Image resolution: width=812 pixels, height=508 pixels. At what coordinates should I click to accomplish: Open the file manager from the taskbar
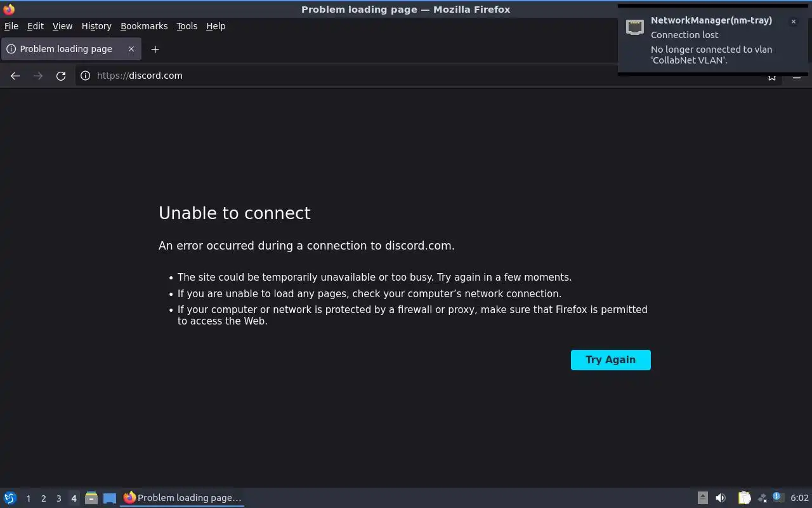[91, 498]
